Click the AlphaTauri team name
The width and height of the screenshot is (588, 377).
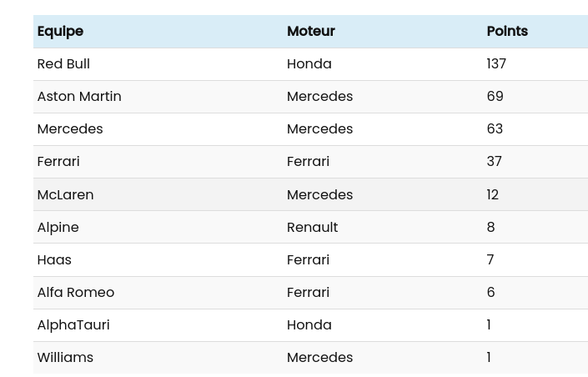(x=73, y=324)
